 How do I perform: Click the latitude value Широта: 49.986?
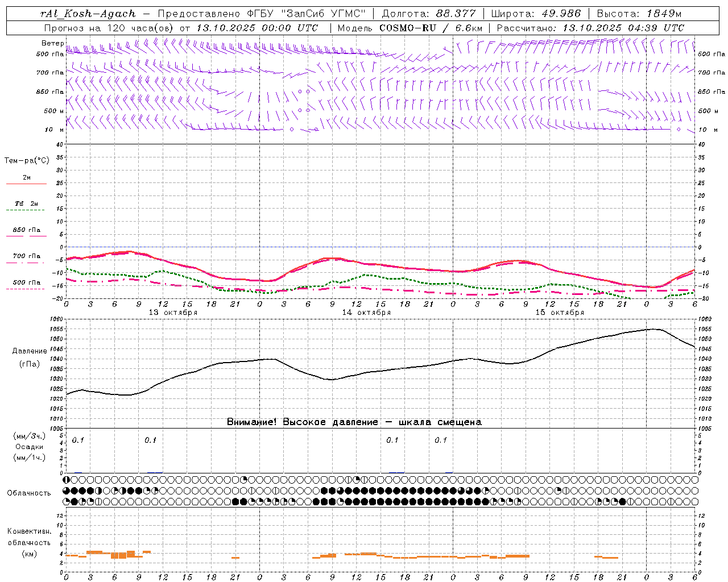click(536, 14)
